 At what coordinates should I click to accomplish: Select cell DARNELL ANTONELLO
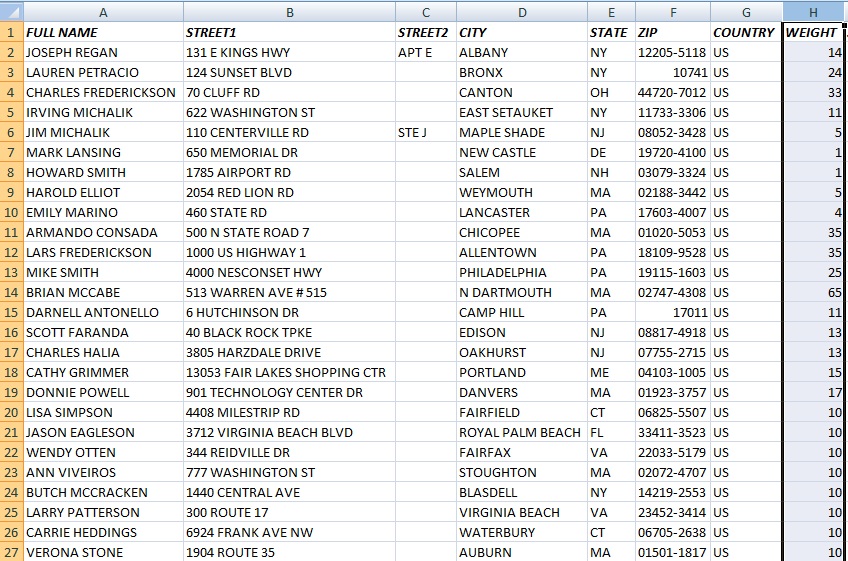103,313
